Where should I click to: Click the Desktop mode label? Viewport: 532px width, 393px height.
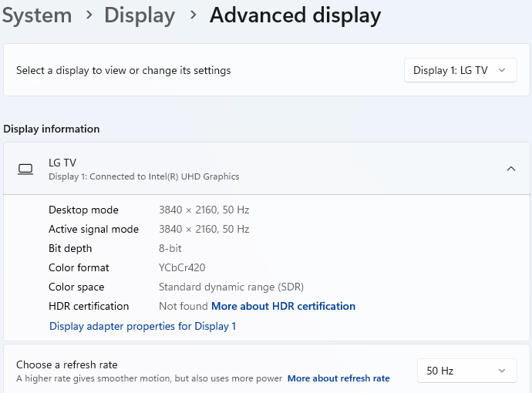pyautogui.click(x=83, y=210)
